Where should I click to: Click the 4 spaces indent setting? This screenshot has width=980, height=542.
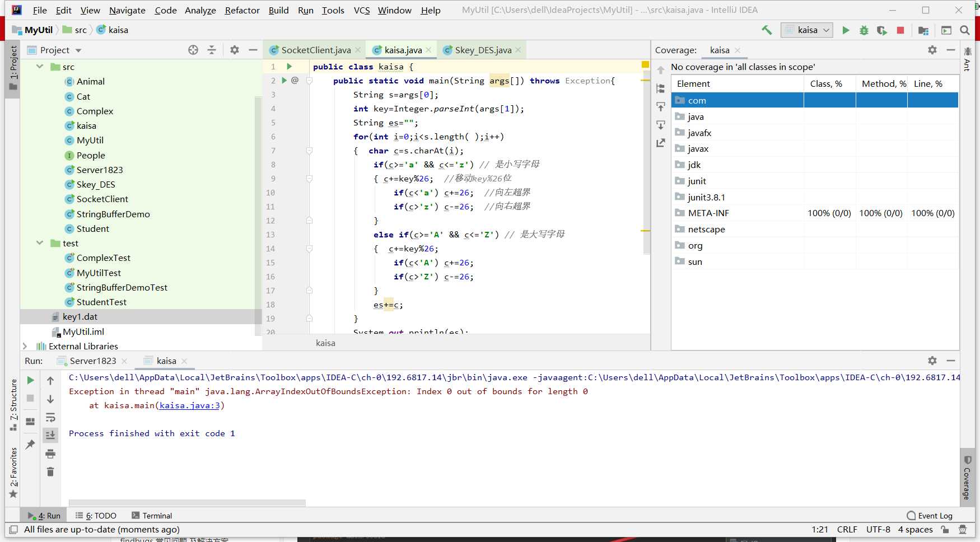915,529
